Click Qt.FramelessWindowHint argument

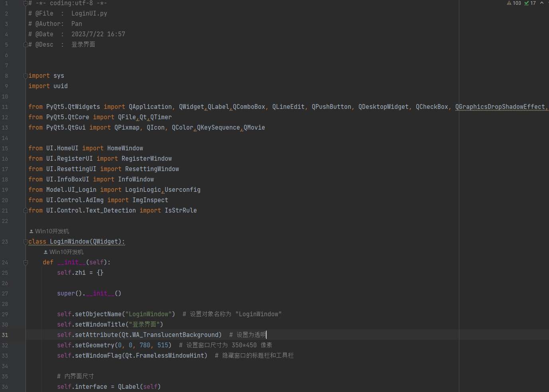tap(165, 356)
